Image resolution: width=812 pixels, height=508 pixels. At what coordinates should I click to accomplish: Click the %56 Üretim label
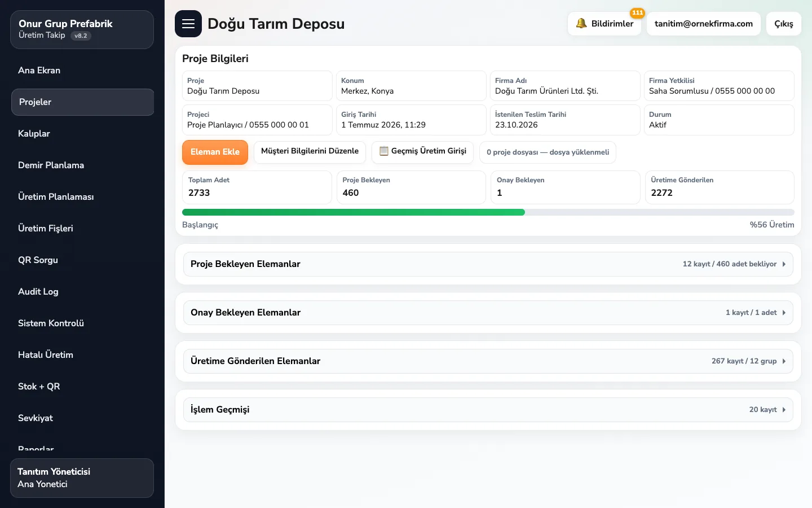coord(772,225)
